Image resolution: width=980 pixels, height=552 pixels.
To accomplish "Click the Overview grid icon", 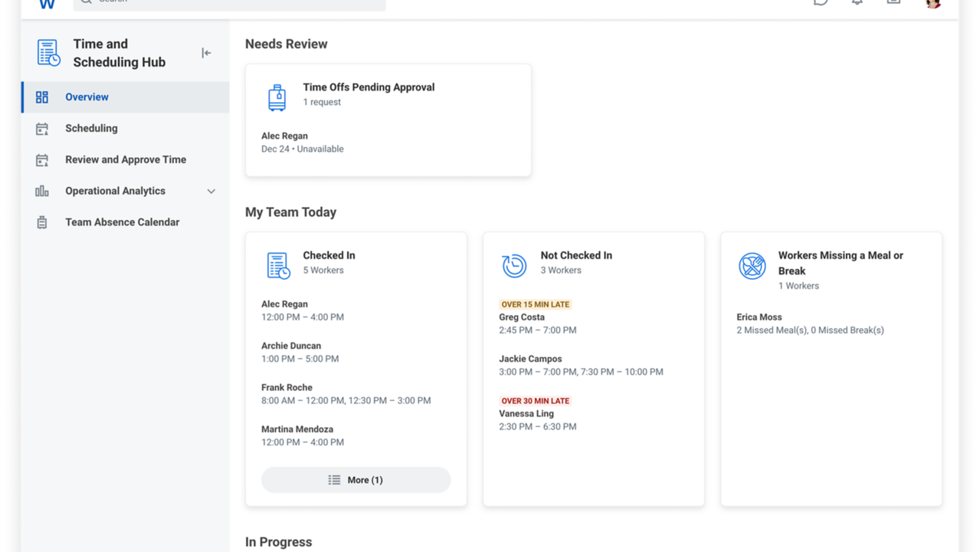I will pyautogui.click(x=42, y=97).
